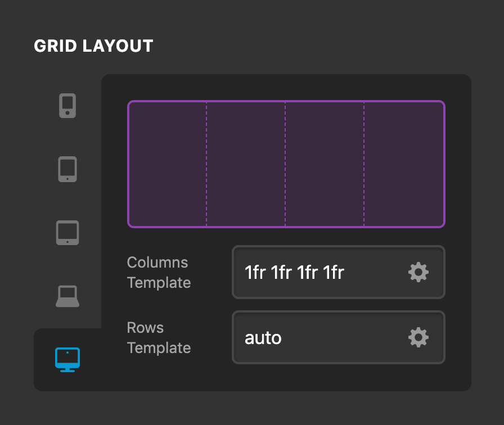
Task: Click the purple grid preview area
Action: pyautogui.click(x=287, y=164)
